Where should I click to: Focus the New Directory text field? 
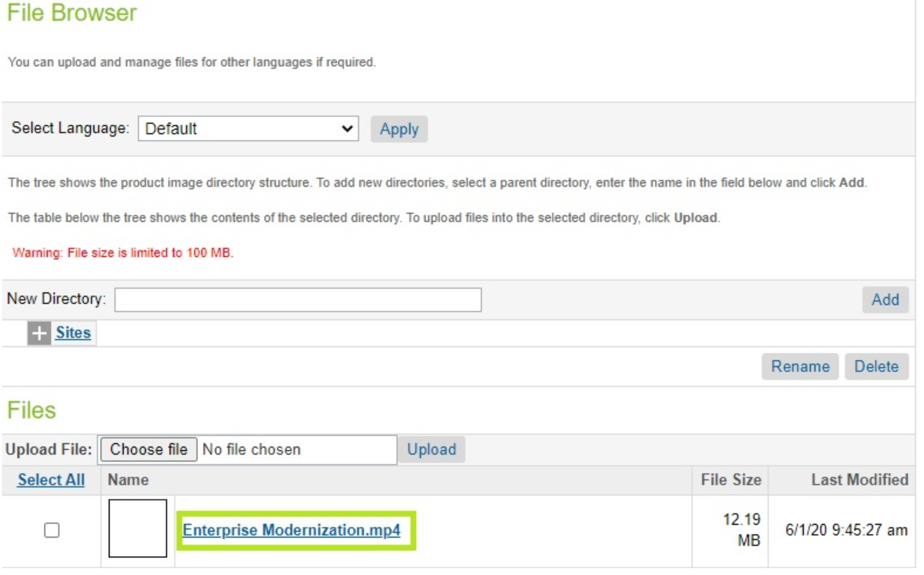tap(298, 300)
